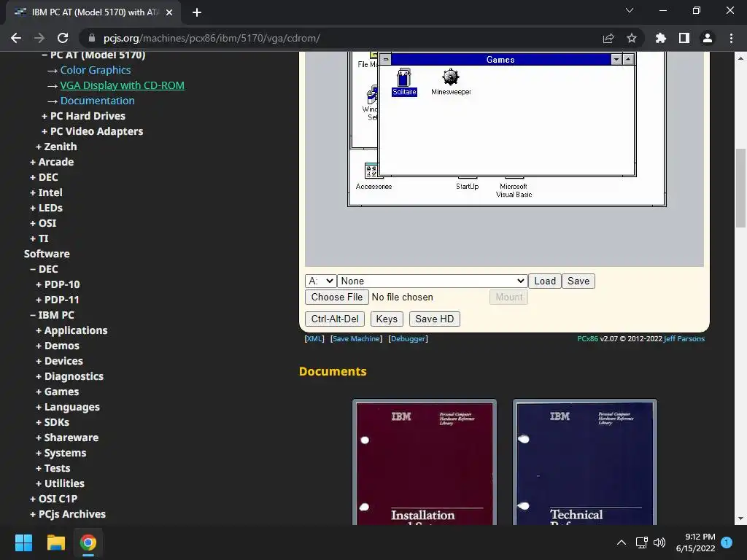747x560 pixels.
Task: Click the Games window maximize arrow
Action: pyautogui.click(x=628, y=60)
